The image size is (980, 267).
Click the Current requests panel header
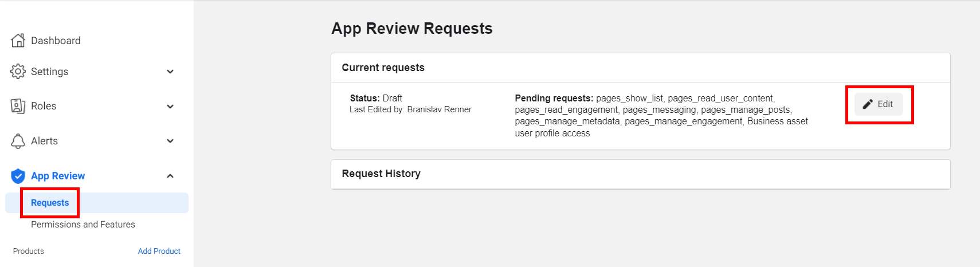pos(383,68)
